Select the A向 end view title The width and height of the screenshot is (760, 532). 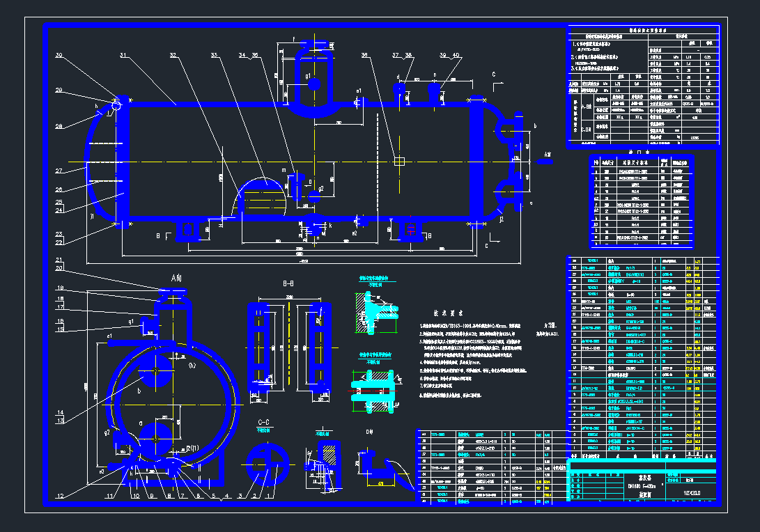(176, 277)
